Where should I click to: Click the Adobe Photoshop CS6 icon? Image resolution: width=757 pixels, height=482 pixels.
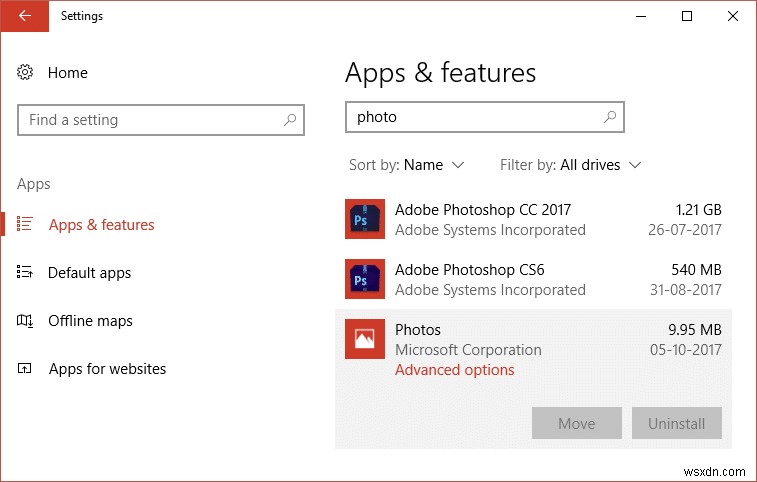coord(364,279)
